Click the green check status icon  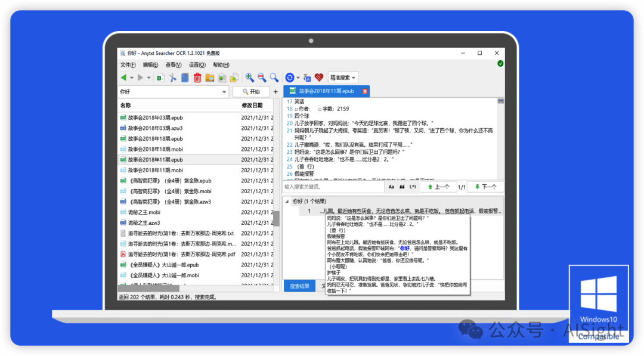tap(500, 63)
